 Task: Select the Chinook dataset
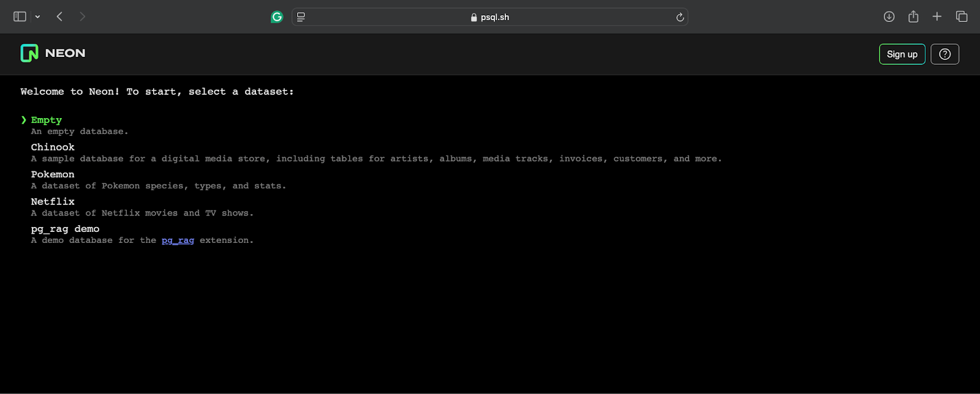pyautogui.click(x=53, y=147)
